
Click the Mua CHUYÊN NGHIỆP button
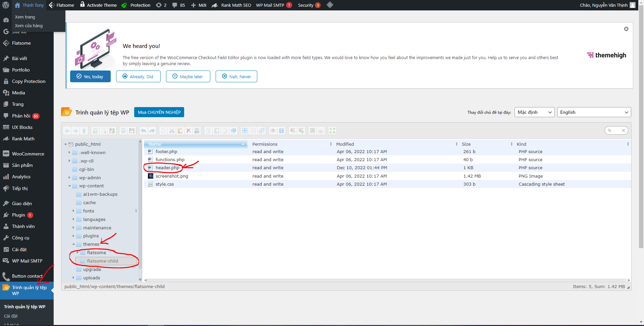pyautogui.click(x=159, y=112)
